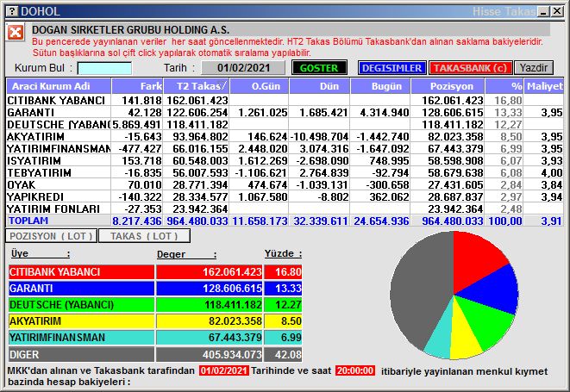This screenshot has width=570, height=392.
Task: Click the green DEUTSCHE (YABANCI) legend bar
Action: (x=81, y=304)
